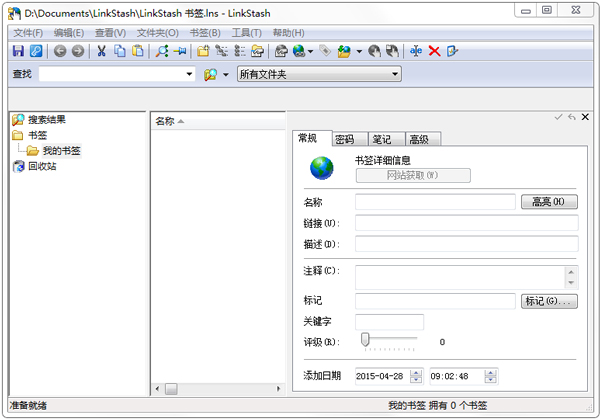Click the Forward arrow toolbar icon
This screenshot has width=600, height=420.
[78, 51]
